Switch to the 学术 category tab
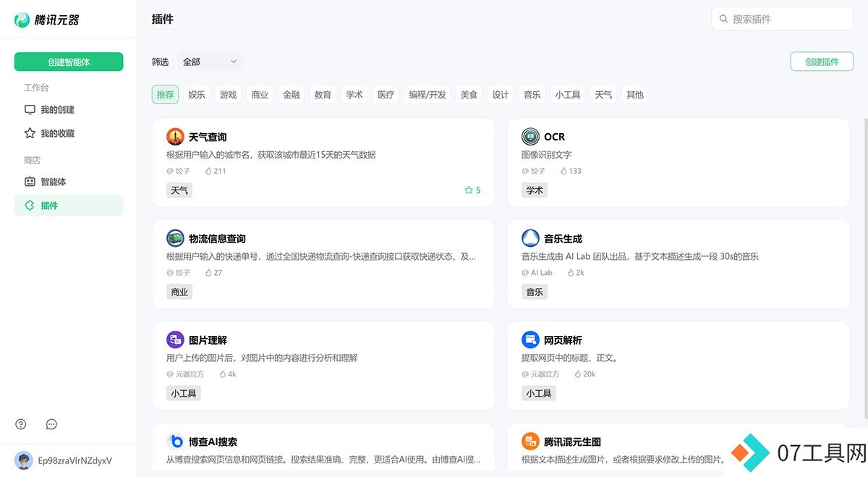Screen dimensions: 868x477 coord(354,95)
